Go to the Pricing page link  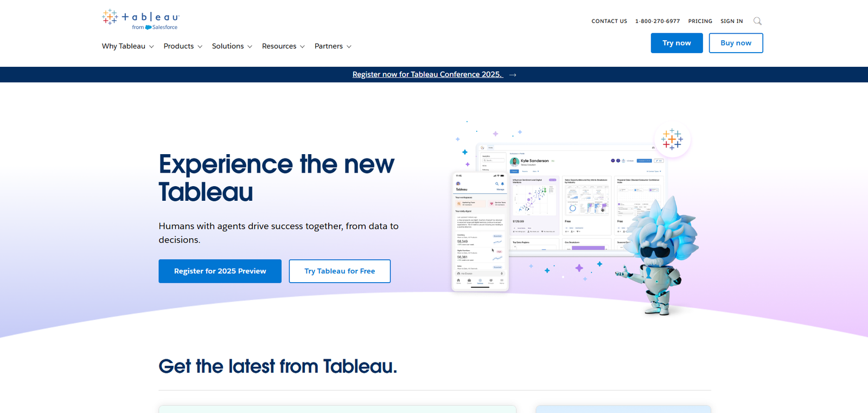(x=700, y=21)
